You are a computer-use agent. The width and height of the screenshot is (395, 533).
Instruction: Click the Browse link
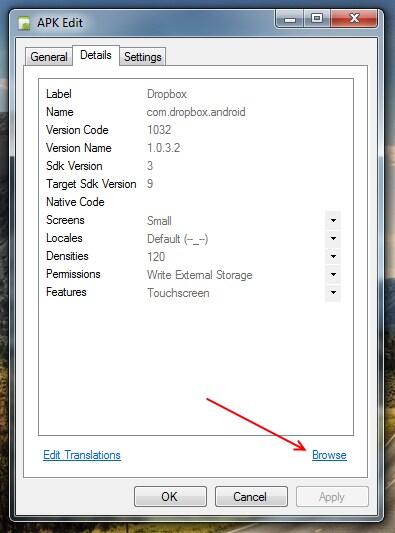[x=329, y=455]
